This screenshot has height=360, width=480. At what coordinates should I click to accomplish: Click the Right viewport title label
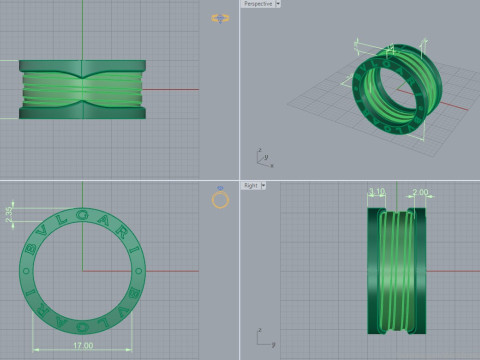click(x=251, y=185)
